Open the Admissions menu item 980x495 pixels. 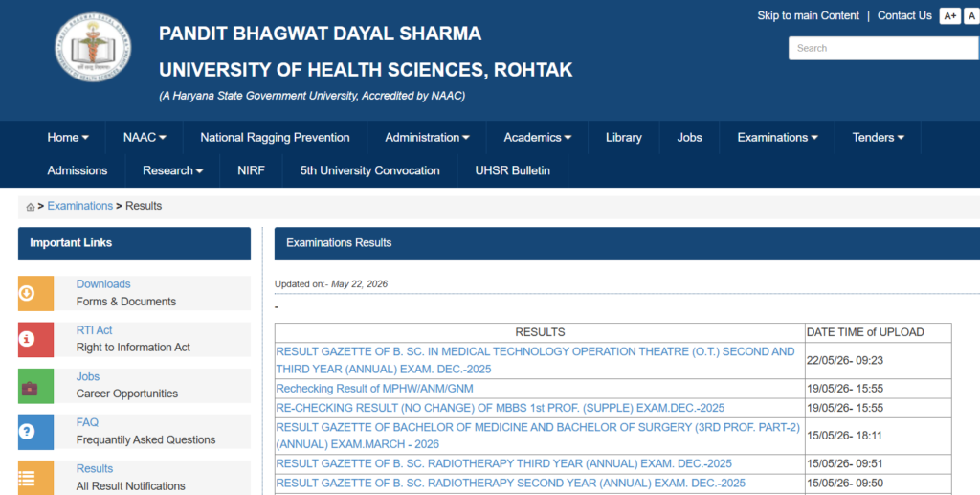coord(78,170)
